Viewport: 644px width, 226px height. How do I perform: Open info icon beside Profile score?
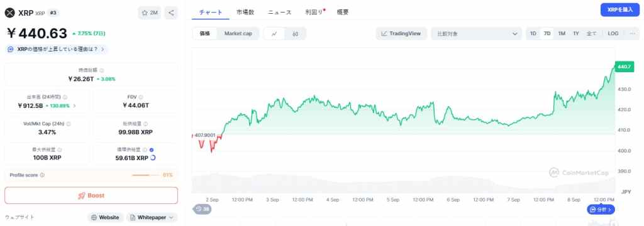(x=42, y=175)
